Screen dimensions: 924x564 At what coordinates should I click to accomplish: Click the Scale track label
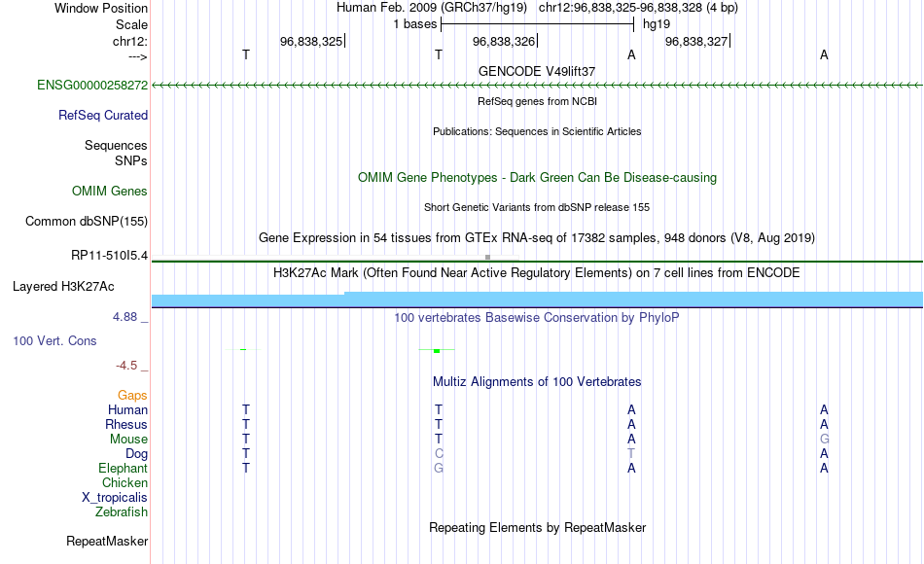tap(131, 24)
